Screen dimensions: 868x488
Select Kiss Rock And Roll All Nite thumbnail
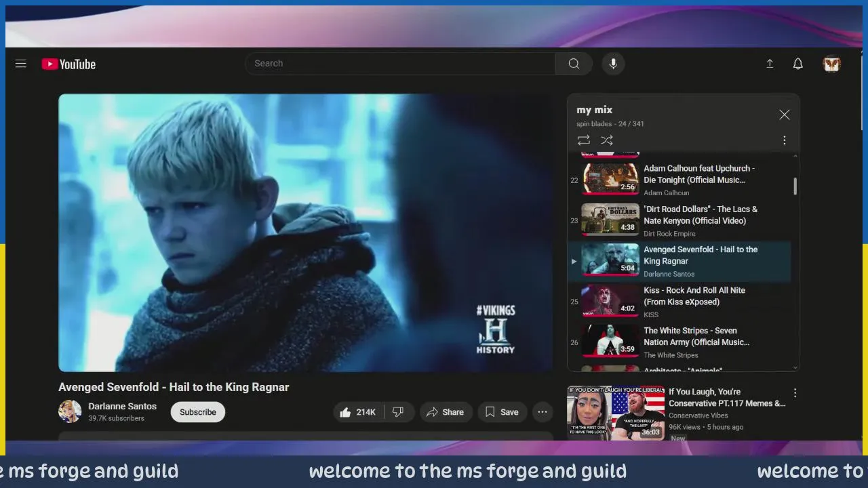coord(610,301)
